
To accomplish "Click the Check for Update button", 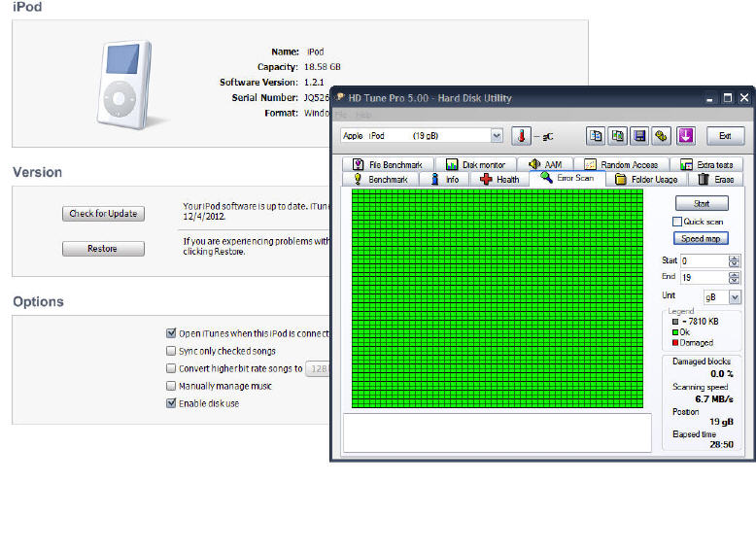I will tap(103, 214).
